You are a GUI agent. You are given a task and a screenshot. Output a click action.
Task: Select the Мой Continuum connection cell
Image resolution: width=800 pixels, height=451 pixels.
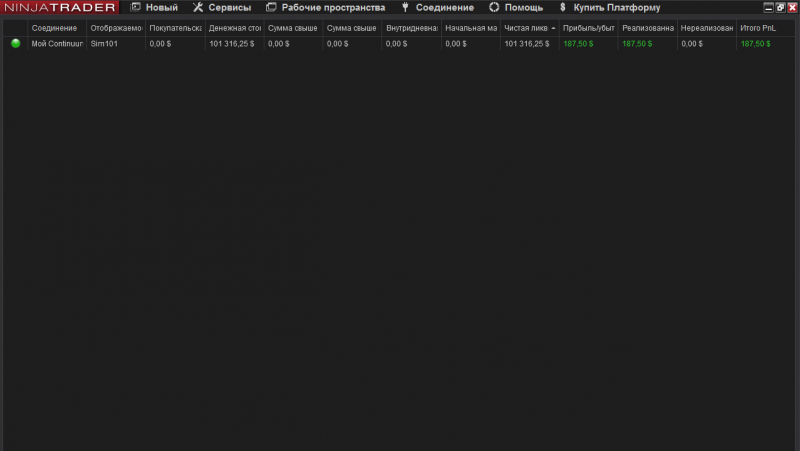click(x=57, y=44)
